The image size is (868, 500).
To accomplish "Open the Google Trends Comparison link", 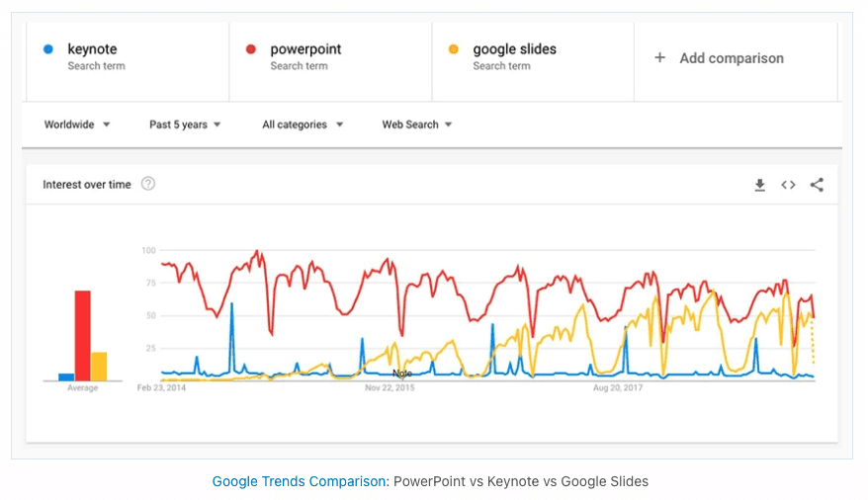I will tap(299, 481).
